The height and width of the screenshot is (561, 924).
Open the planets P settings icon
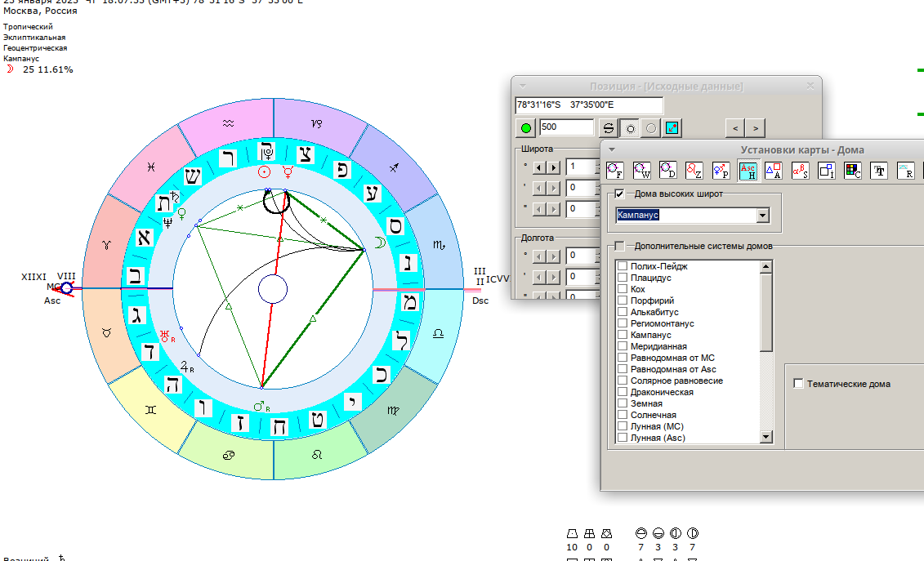click(x=721, y=171)
